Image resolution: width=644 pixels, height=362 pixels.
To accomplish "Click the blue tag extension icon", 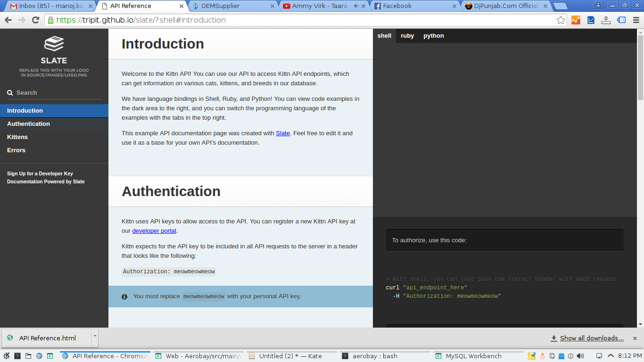I will click(x=621, y=20).
